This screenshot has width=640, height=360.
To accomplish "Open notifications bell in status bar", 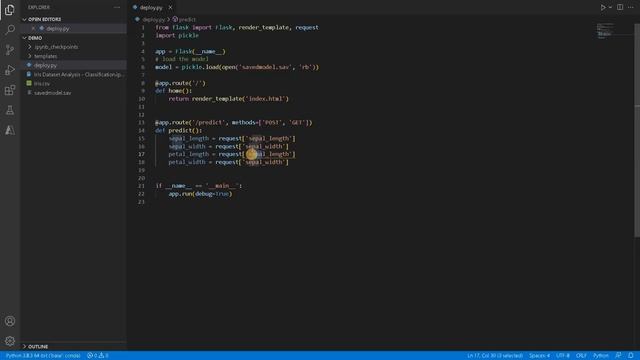I will pyautogui.click(x=631, y=356).
